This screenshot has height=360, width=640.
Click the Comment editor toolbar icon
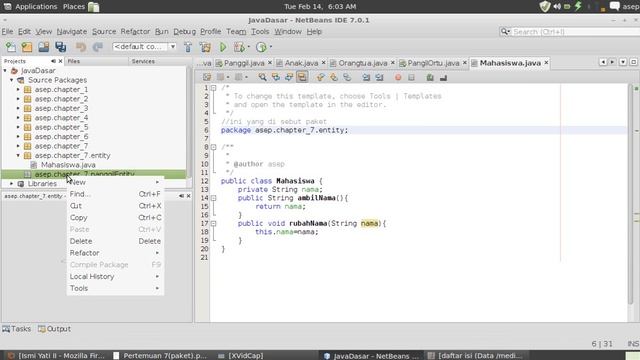(430, 77)
